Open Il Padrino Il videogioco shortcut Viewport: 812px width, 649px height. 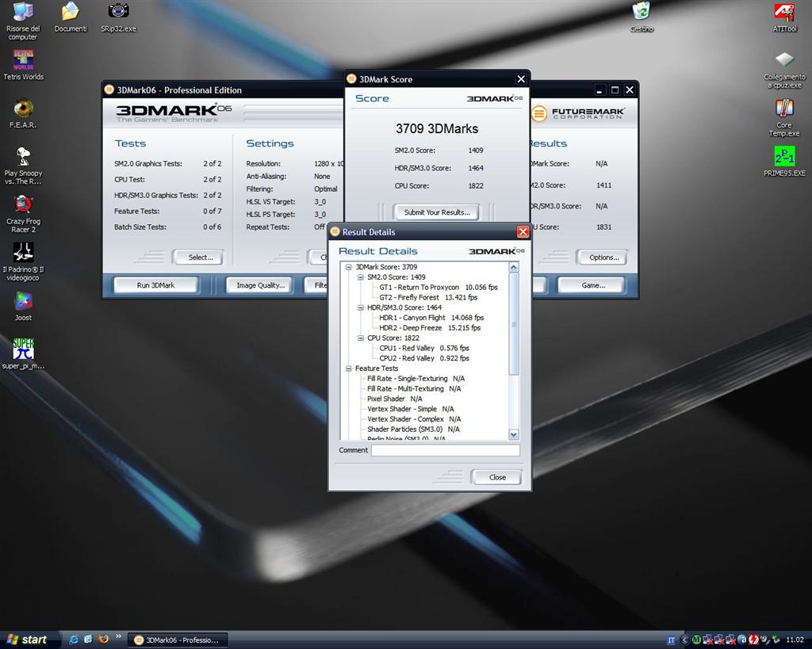[x=23, y=262]
